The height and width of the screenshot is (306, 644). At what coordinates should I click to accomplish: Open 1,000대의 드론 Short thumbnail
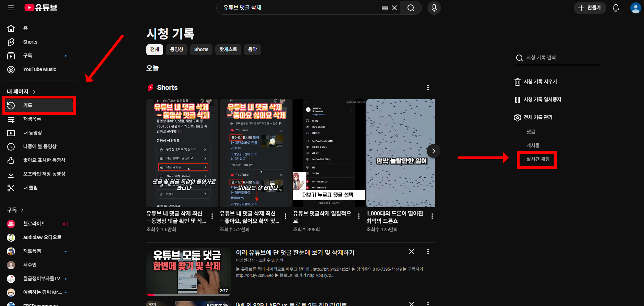(x=401, y=153)
